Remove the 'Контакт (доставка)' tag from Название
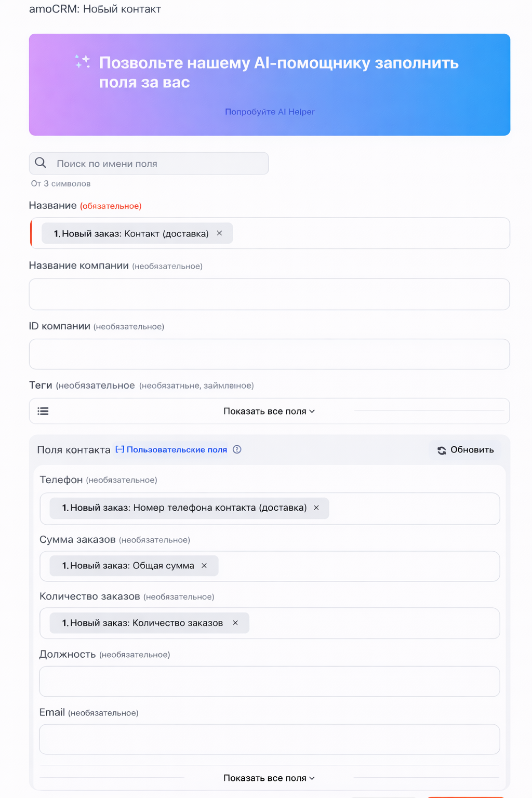The height and width of the screenshot is (798, 532). (220, 233)
